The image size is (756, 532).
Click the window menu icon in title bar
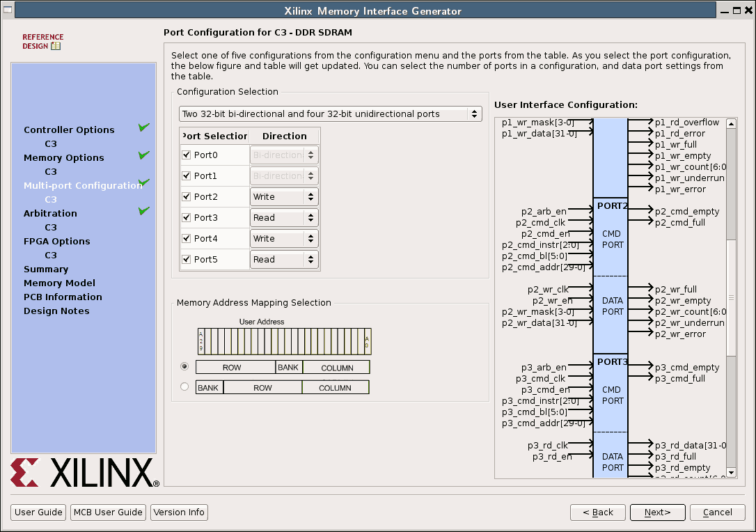coord(8,10)
